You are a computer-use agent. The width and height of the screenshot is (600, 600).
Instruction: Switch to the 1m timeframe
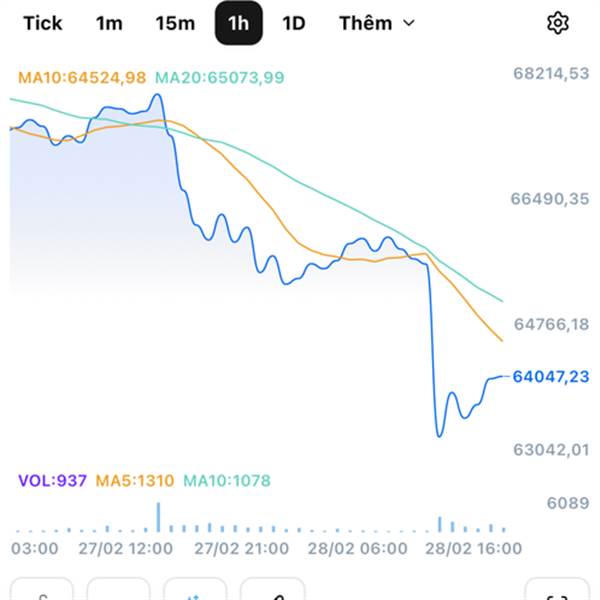click(x=109, y=23)
